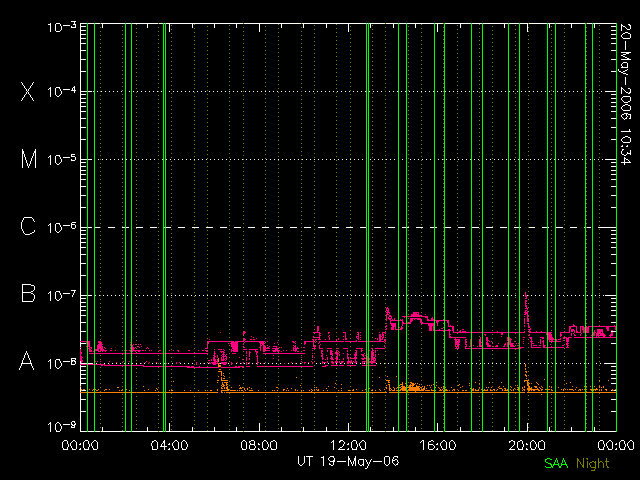Click the B flare class label
This screenshot has height=480, width=640.
[x=28, y=293]
